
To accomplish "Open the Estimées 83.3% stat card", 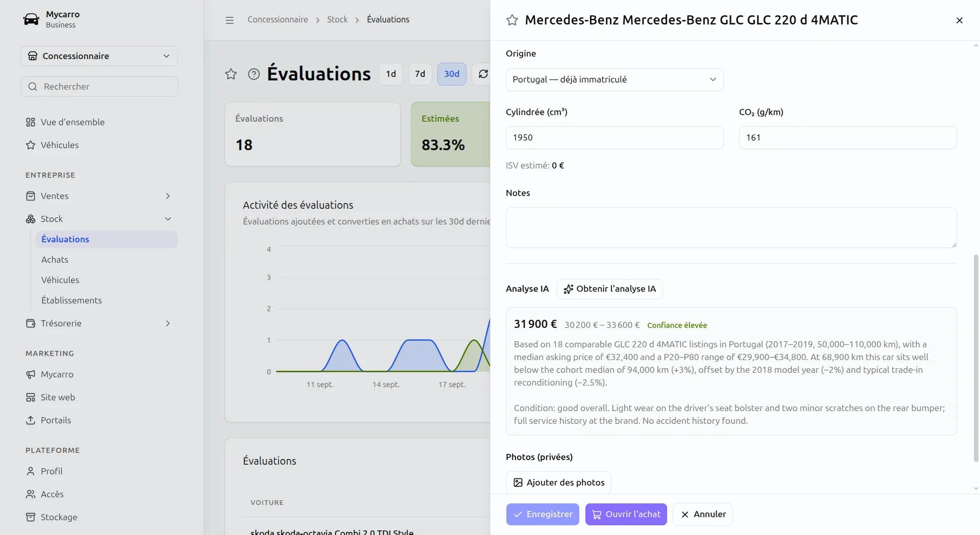I will pos(451,134).
